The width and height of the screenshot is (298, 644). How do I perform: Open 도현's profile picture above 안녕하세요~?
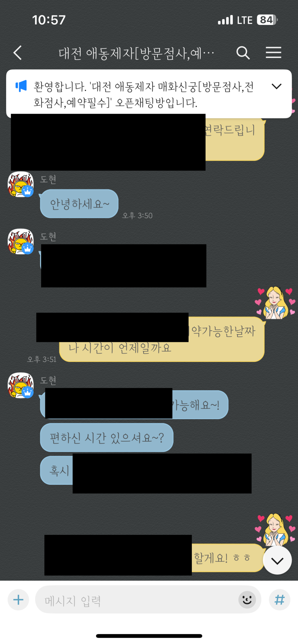21,185
